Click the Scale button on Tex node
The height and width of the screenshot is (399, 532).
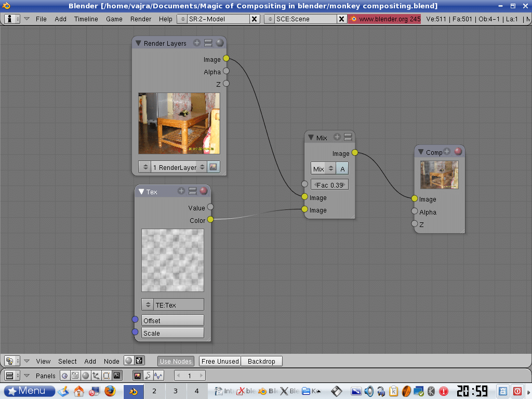pyautogui.click(x=172, y=333)
